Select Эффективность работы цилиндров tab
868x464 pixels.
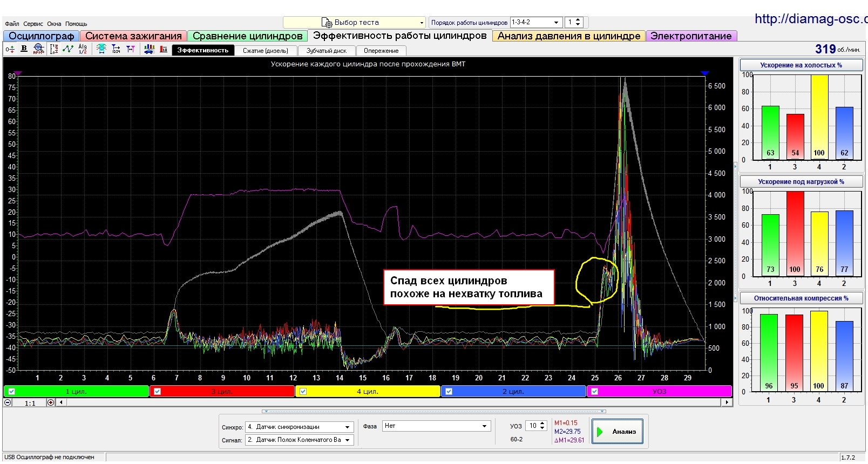click(x=399, y=35)
